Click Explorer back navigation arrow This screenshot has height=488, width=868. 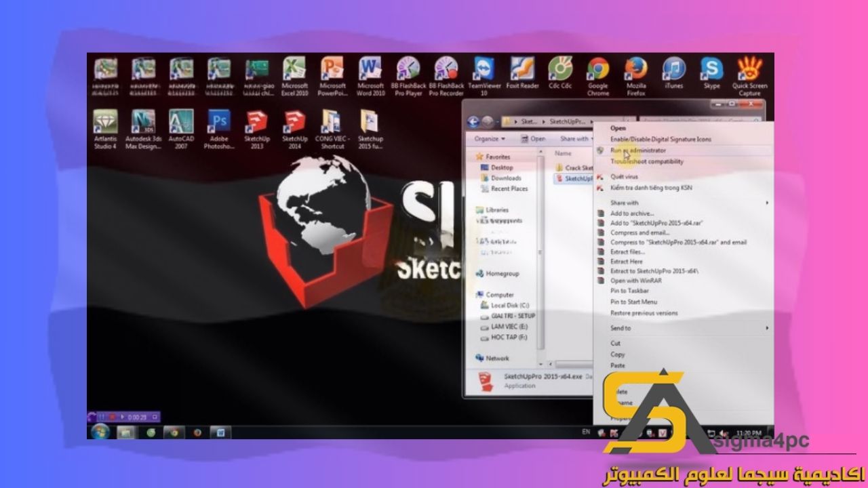click(473, 121)
